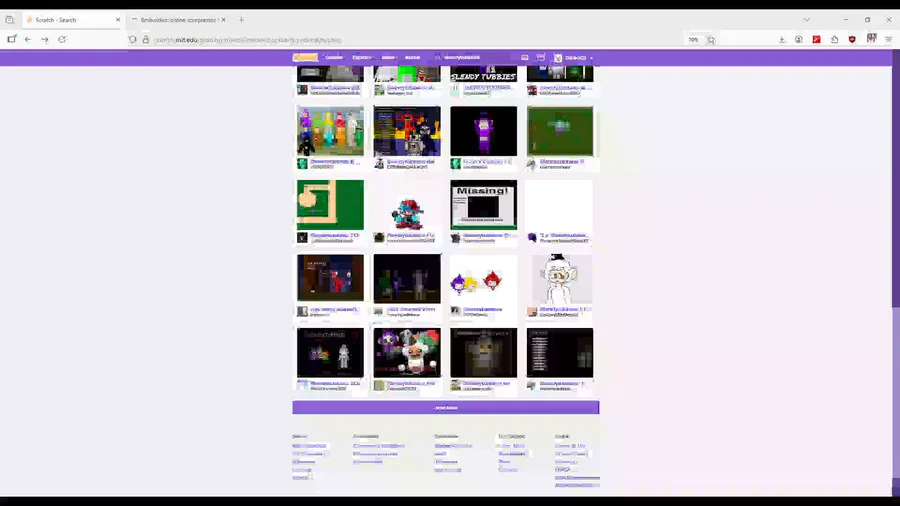Open the Missing! project thumbnail
This screenshot has width=900, height=506.
point(483,205)
